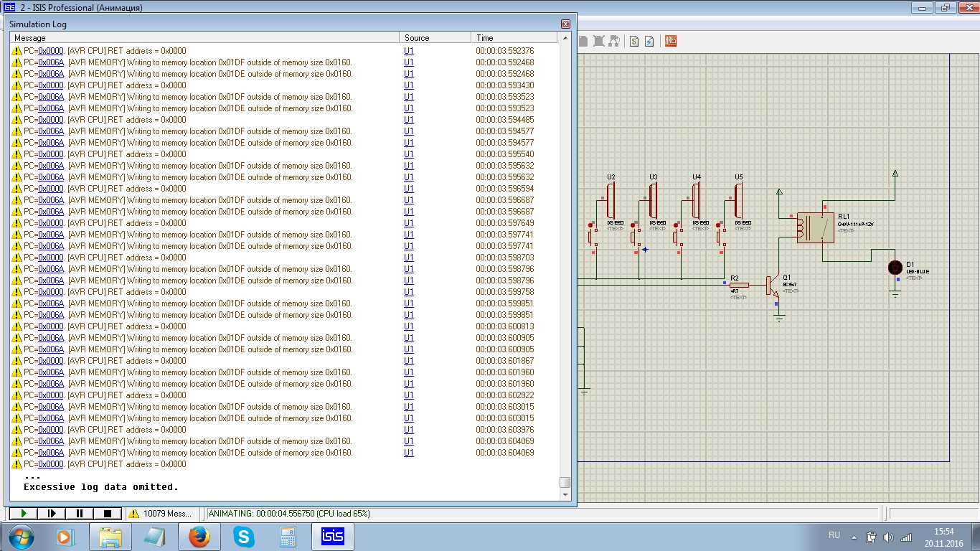The width and height of the screenshot is (980, 551).
Task: Switch to Firefox in the taskbar
Action: click(199, 537)
